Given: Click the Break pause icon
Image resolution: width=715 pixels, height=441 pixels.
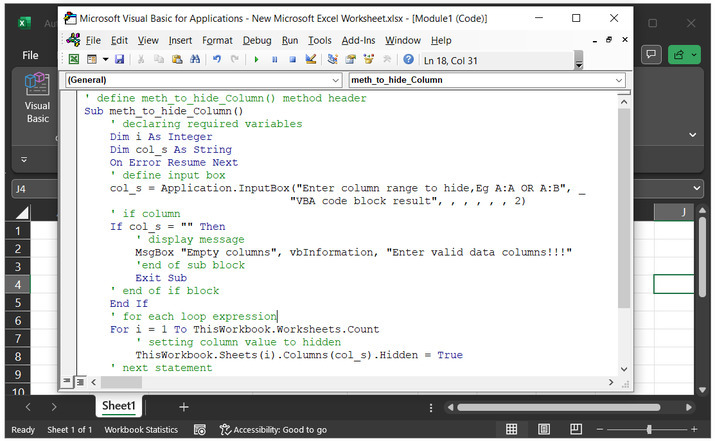Looking at the screenshot, I should [275, 59].
